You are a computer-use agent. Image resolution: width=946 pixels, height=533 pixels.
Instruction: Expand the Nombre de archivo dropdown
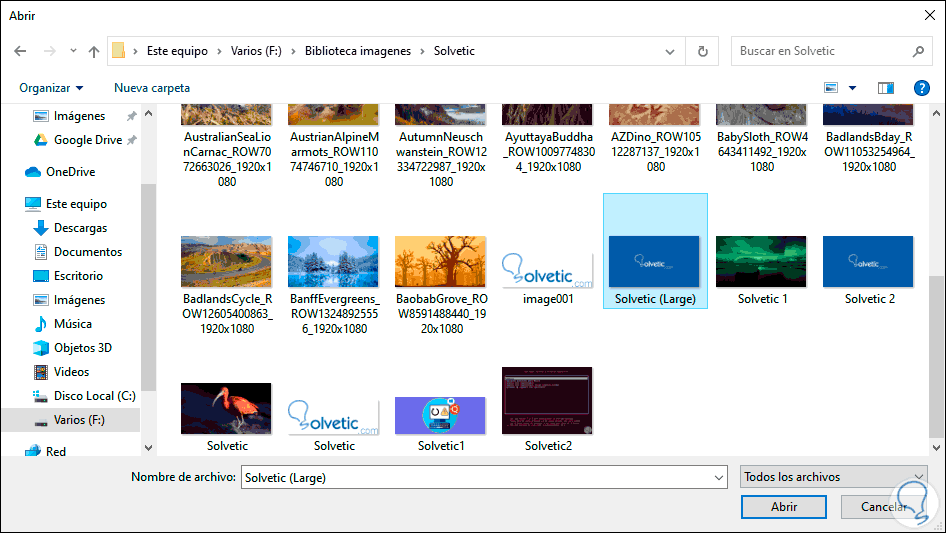(719, 477)
